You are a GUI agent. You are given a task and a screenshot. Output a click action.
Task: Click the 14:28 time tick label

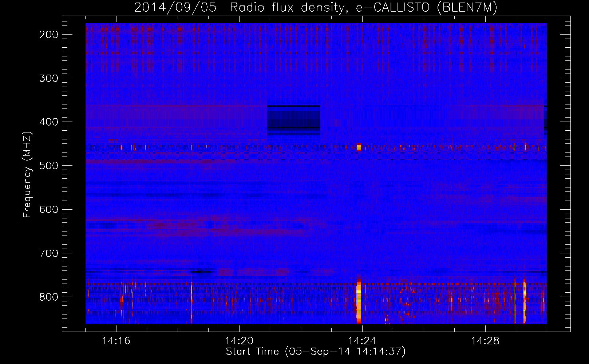point(485,341)
